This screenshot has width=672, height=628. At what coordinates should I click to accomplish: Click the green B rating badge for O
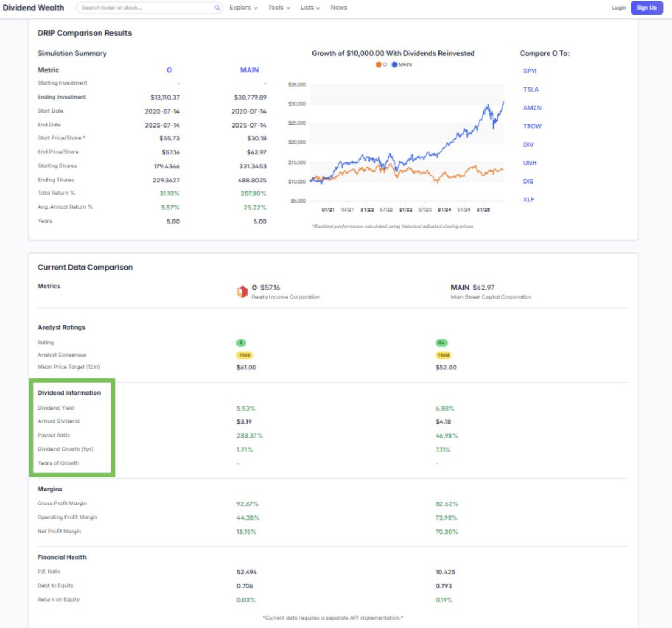[x=241, y=343]
